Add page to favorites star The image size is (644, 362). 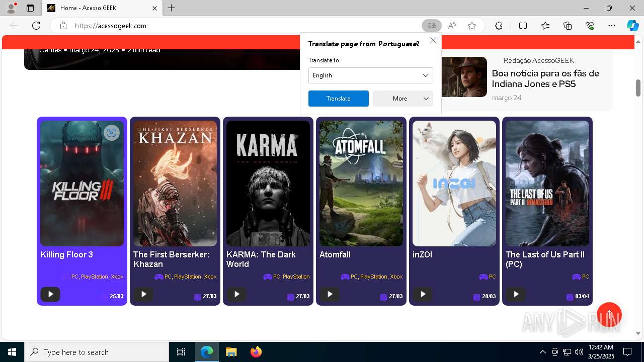[x=472, y=26]
